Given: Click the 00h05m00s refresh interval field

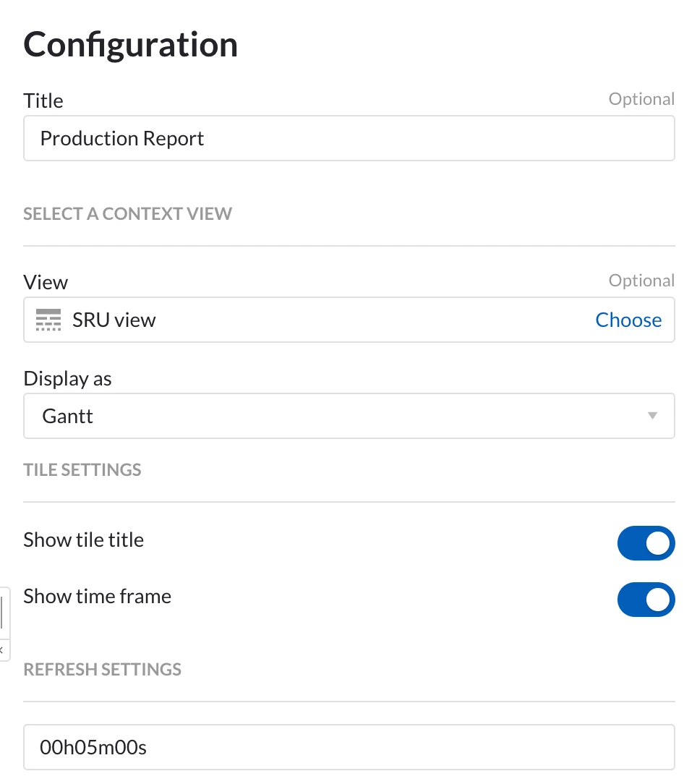Looking at the screenshot, I should click(349, 747).
